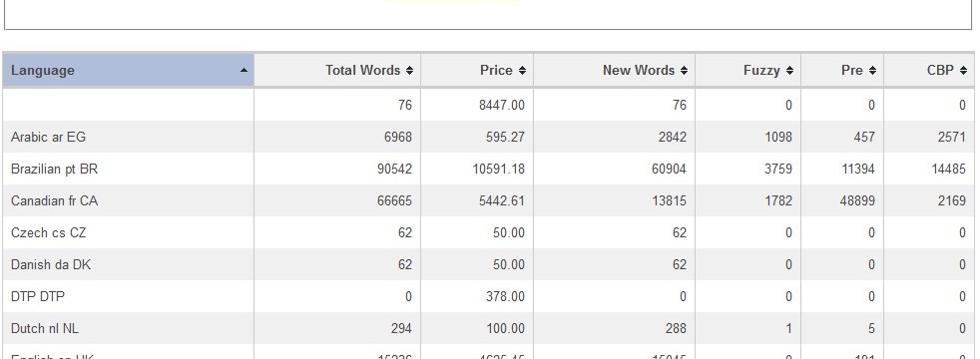980x359 pixels.
Task: Click Canadian new words 13815
Action: [x=669, y=200]
